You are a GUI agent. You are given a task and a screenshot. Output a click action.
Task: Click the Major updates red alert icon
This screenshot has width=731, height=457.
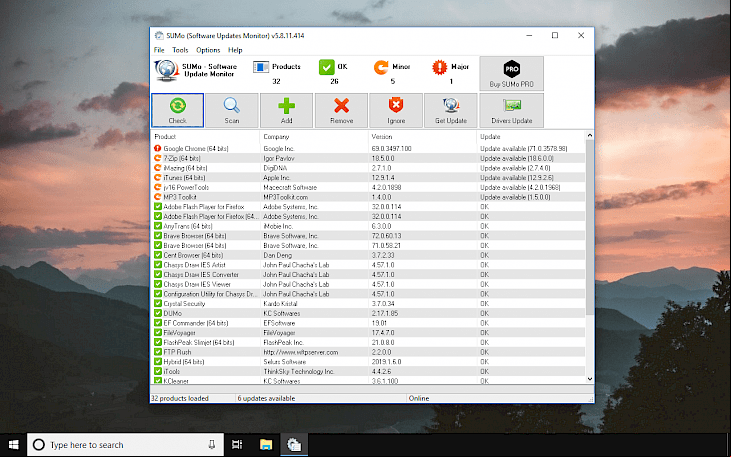pyautogui.click(x=439, y=67)
